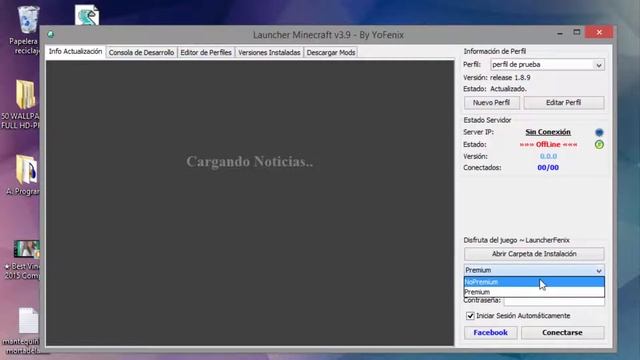Click the launcher app icon in title bar
Screen dimensions: 640x360
[51, 35]
